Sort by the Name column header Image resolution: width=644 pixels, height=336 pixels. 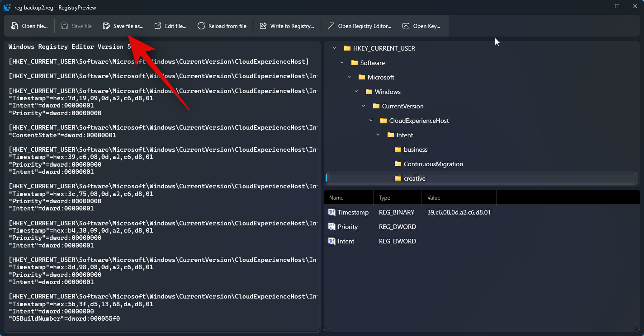[336, 198]
